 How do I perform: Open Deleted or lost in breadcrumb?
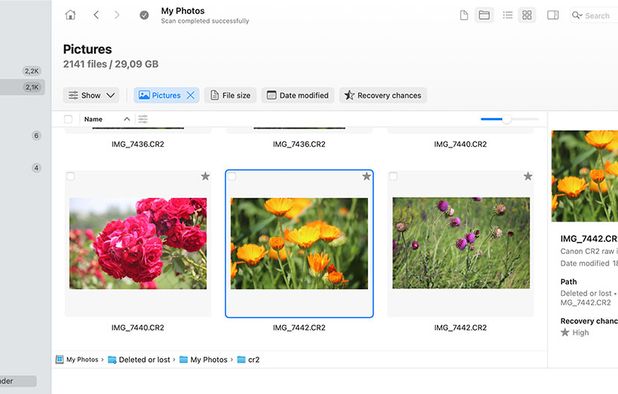point(139,360)
